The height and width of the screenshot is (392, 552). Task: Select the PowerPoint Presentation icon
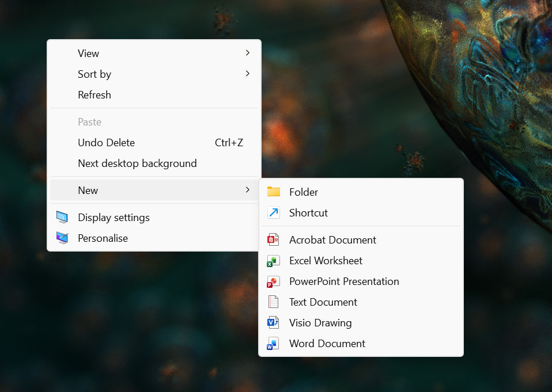(273, 281)
